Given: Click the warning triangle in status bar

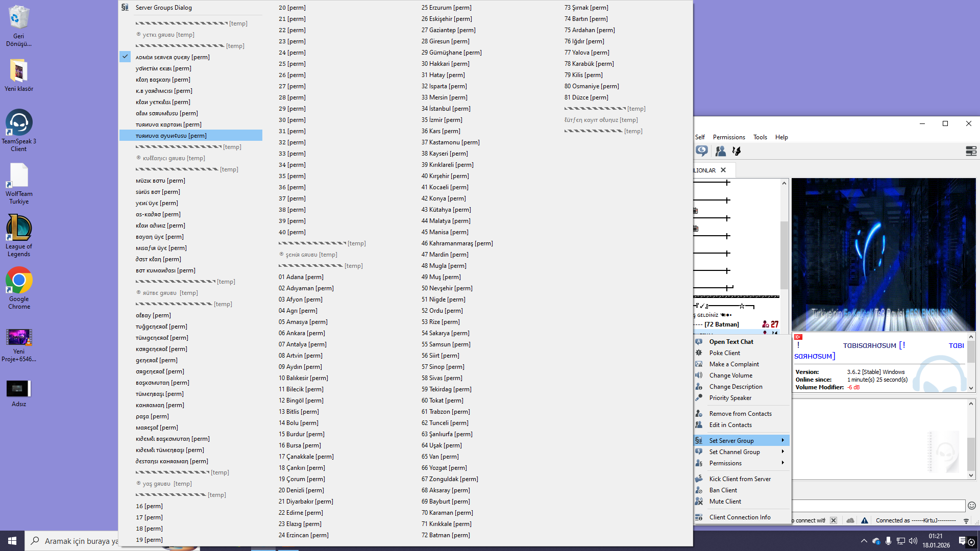Looking at the screenshot, I should click(865, 520).
